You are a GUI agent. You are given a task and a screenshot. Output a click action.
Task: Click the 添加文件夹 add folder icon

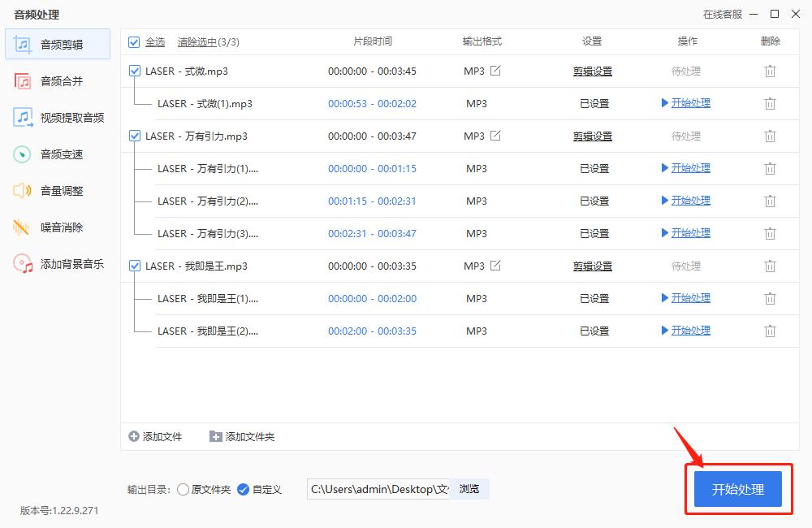[215, 436]
